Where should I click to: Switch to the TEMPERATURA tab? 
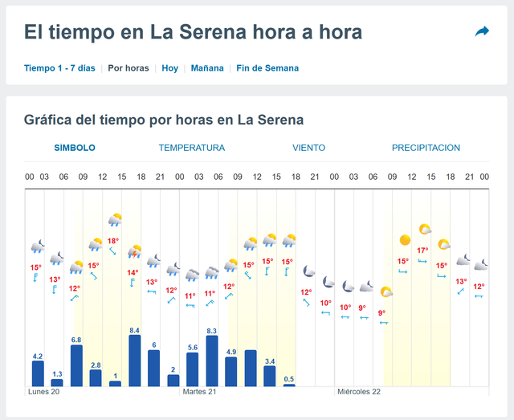point(192,148)
